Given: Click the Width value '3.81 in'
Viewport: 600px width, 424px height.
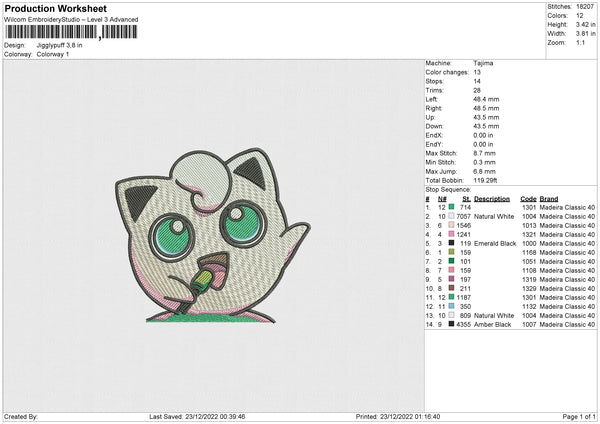Looking at the screenshot, I should click(585, 34).
